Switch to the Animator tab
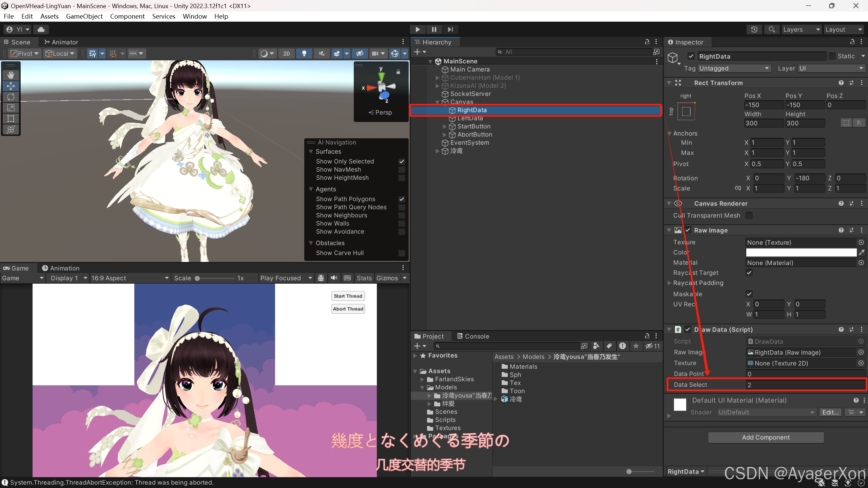The height and width of the screenshot is (488, 868). coord(61,42)
